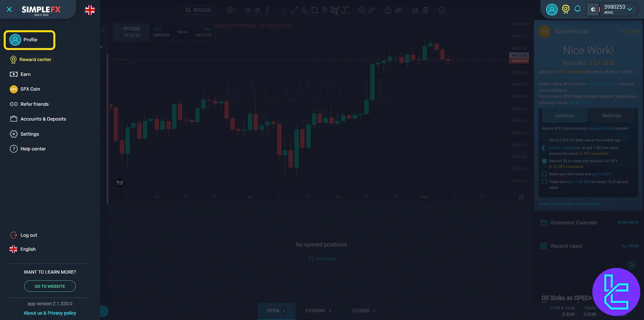644x320 pixels.
Task: Open Profile from the side menu
Action: point(30,40)
